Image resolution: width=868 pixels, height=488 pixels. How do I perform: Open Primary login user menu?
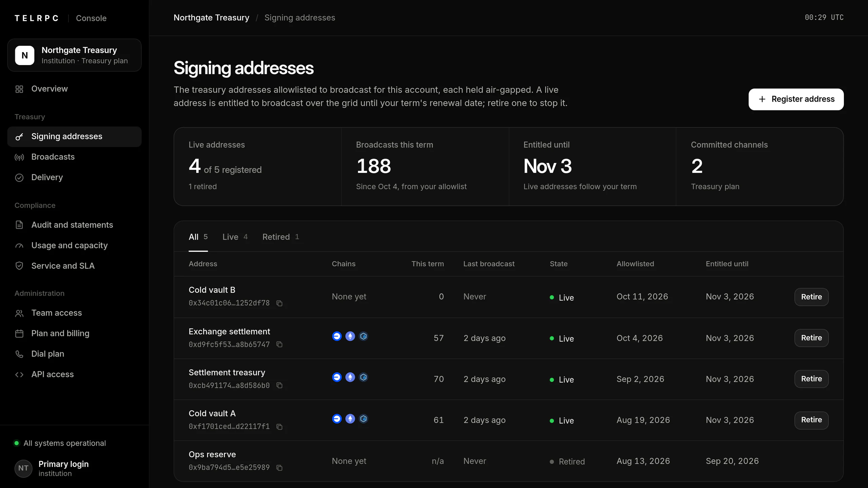[x=74, y=468]
